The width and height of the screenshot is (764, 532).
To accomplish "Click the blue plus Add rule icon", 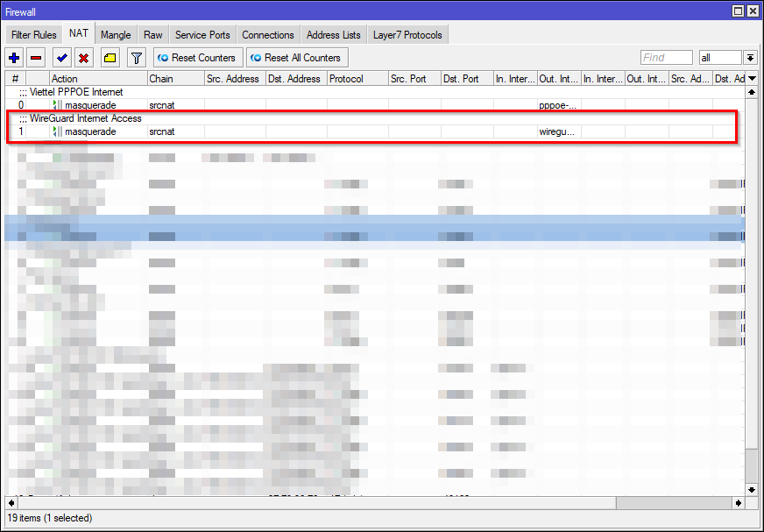I will [x=14, y=58].
